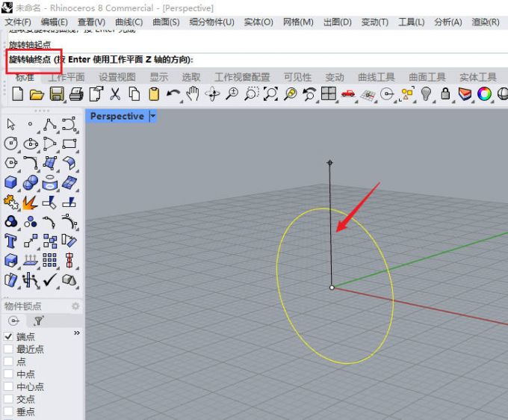Open the 分析(A) menu
The image size is (508, 420).
[448, 22]
